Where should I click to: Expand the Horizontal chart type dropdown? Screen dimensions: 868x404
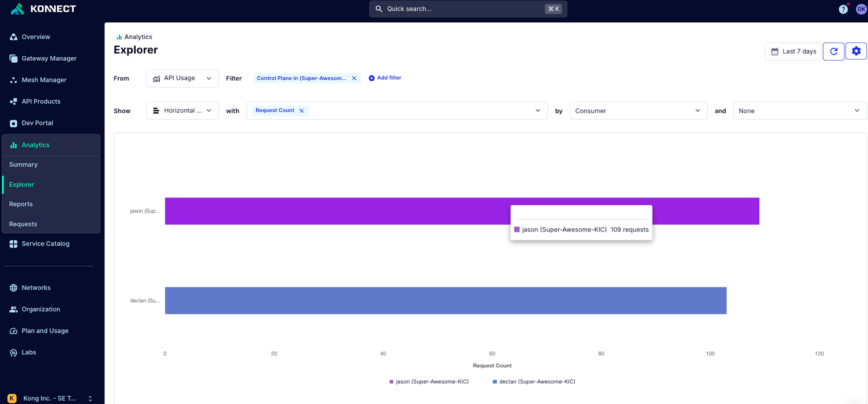tap(182, 111)
